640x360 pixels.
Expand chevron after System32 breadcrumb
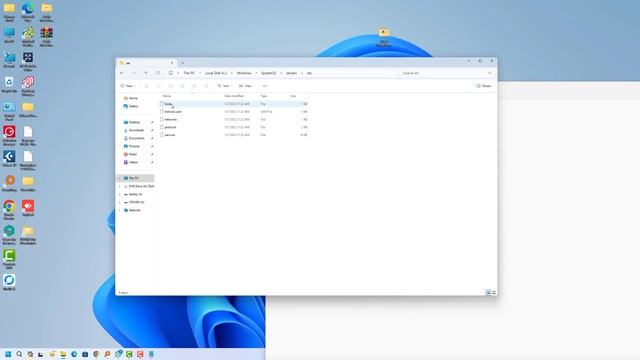(281, 73)
